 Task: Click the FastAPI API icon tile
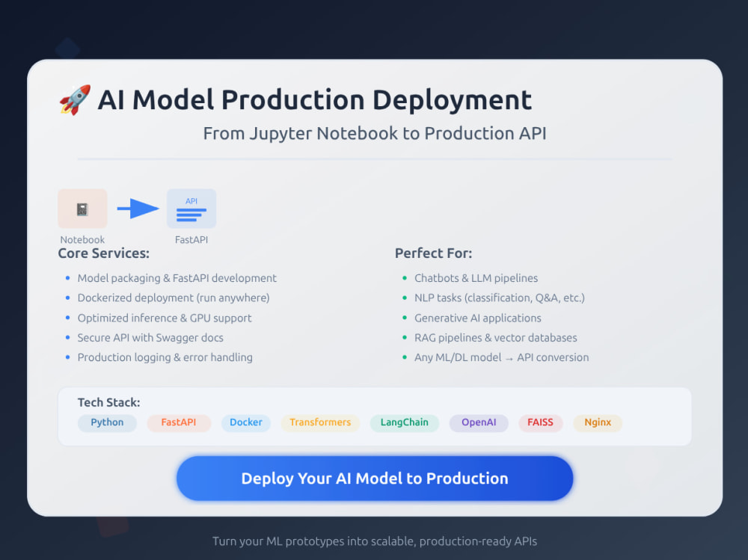click(x=191, y=209)
